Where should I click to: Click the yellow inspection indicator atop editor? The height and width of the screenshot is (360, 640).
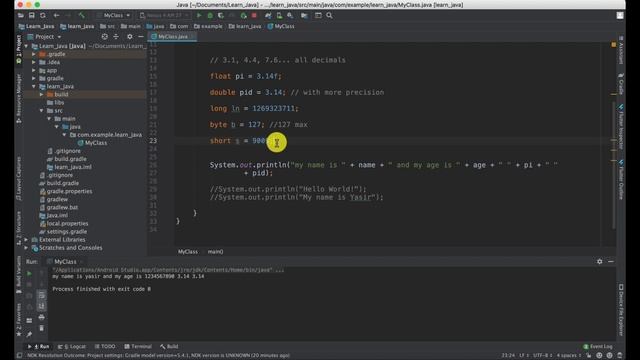click(613, 44)
